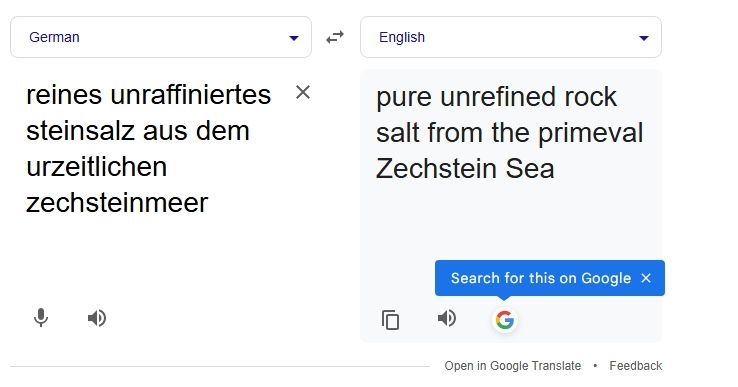738x387 pixels.
Task: Open the English target language dropdown
Action: (x=511, y=37)
